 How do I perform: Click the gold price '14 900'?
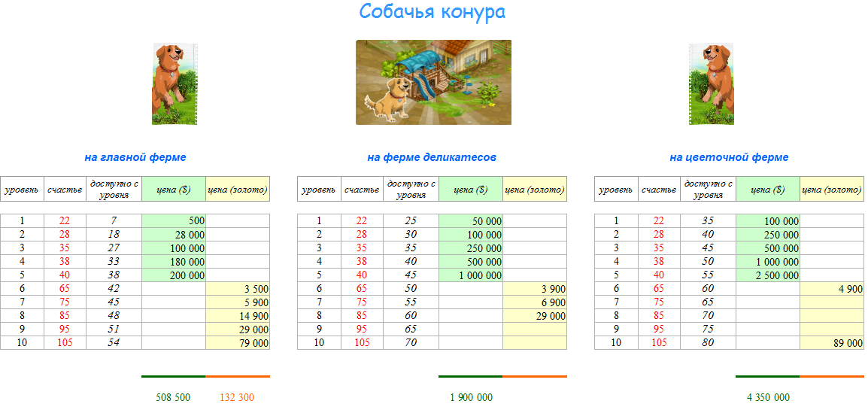click(238, 315)
